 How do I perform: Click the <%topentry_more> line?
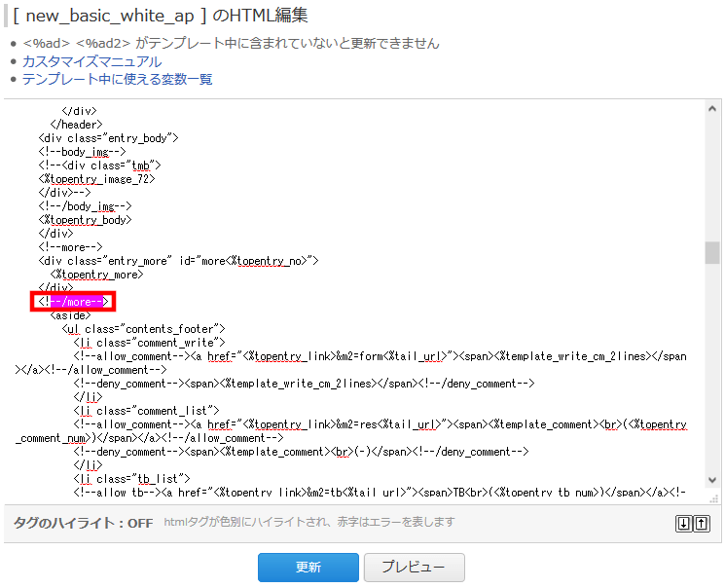click(x=96, y=275)
